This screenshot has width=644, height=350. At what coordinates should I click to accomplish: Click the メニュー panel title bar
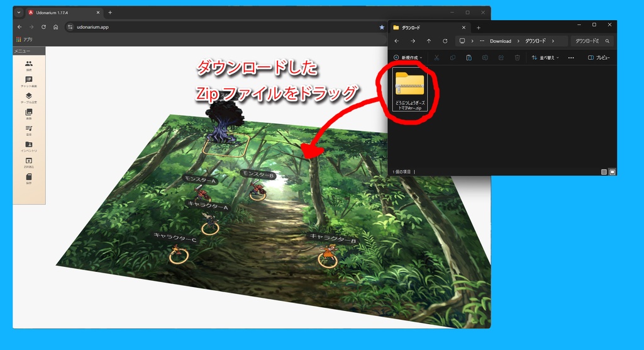[29, 51]
